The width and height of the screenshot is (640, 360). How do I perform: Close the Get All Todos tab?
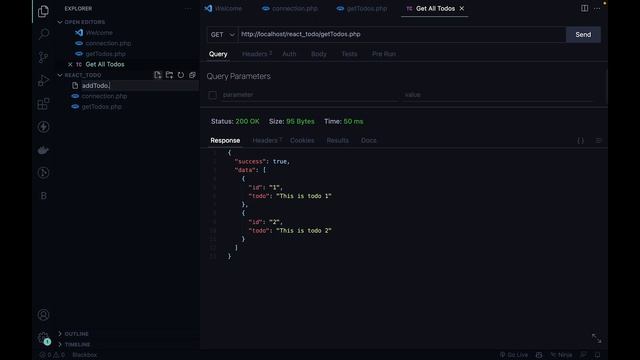click(462, 9)
